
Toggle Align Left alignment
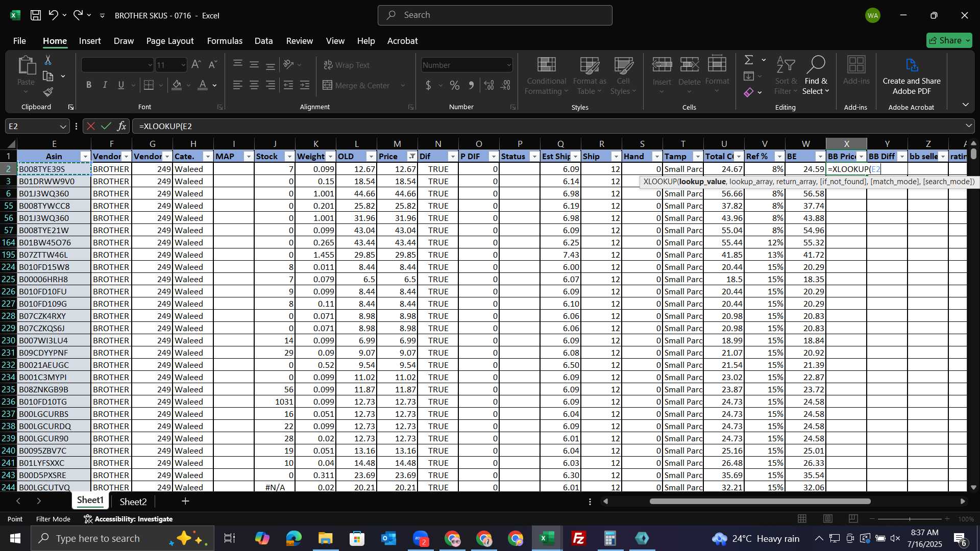238,85
